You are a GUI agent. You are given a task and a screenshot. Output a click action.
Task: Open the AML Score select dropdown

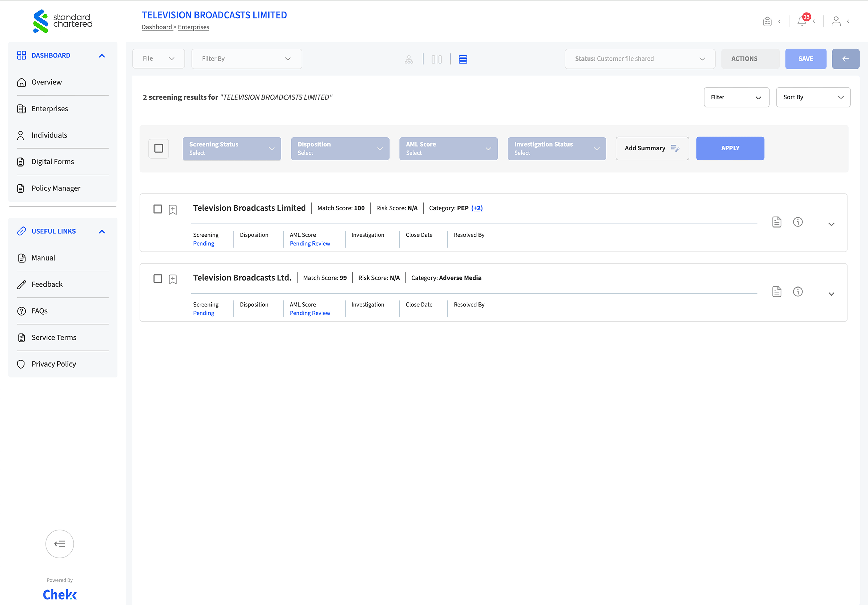[x=448, y=148]
